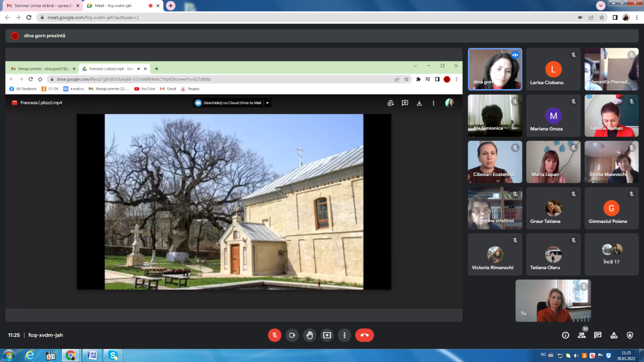Reload the Meet page
The image size is (644, 362).
29,18
